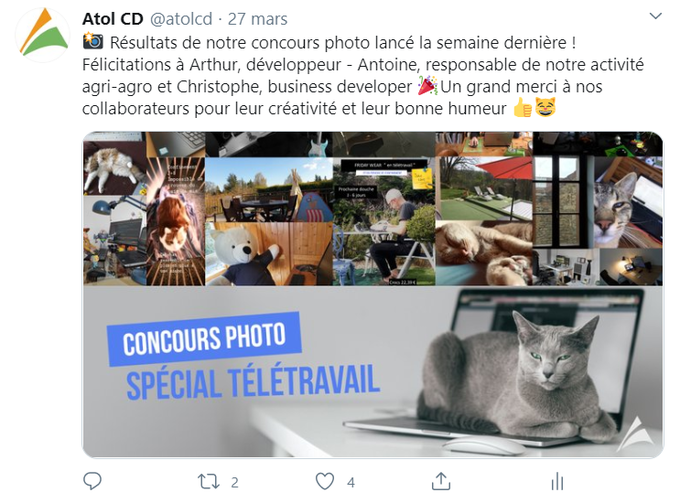The image size is (680, 503).
Task: Click the reply speech bubble icon
Action: (92, 481)
